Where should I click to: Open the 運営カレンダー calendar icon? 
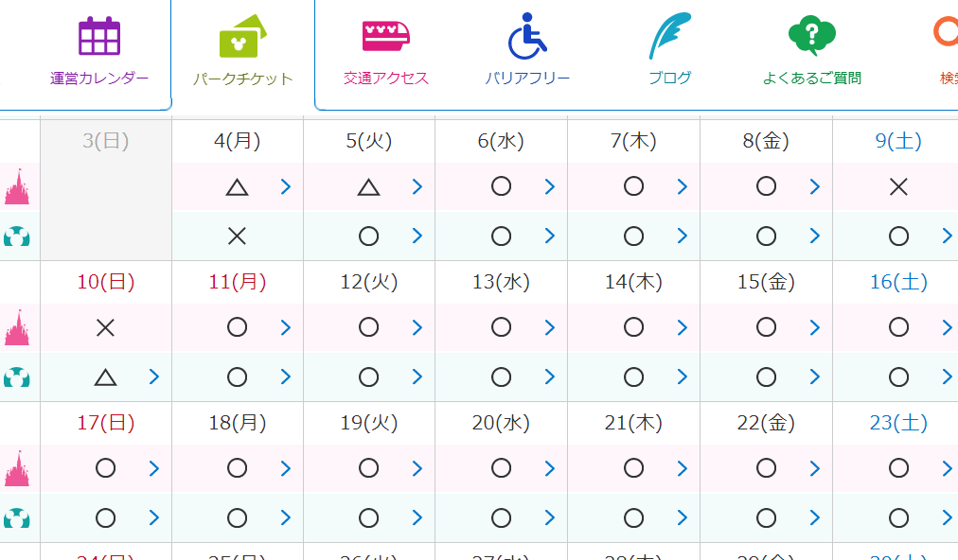click(99, 36)
